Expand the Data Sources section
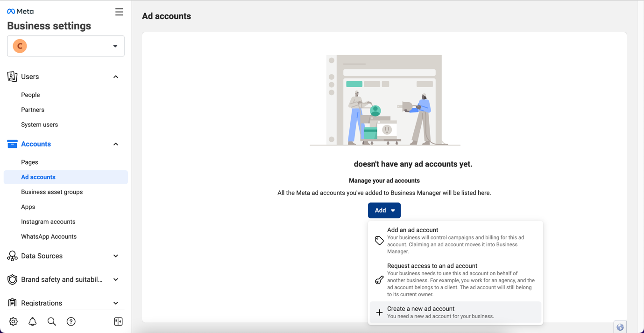Image resolution: width=644 pixels, height=333 pixels. pyautogui.click(x=116, y=256)
